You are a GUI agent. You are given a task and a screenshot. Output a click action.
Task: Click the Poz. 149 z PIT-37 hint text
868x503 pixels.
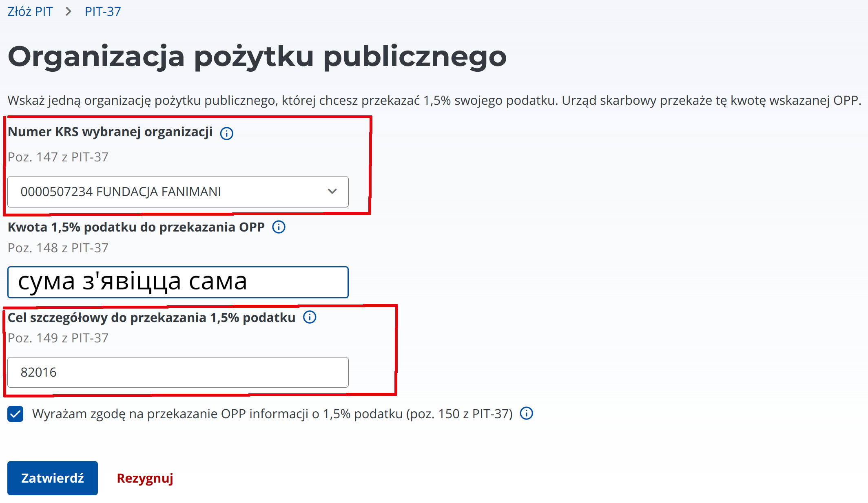pos(58,338)
